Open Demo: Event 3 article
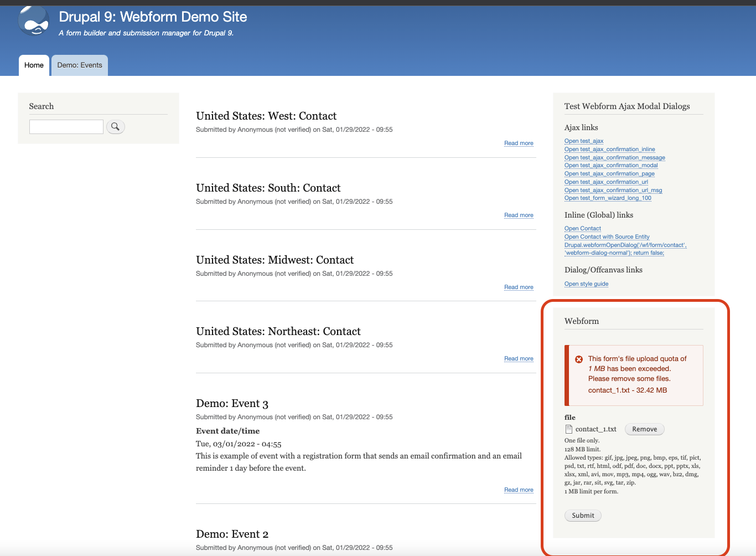756x556 pixels. pos(232,403)
